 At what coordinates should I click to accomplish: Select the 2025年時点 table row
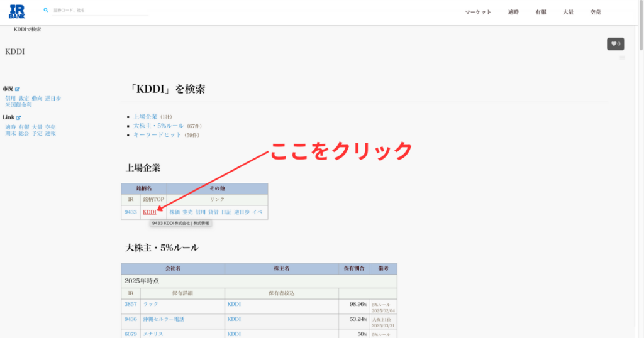point(259,281)
